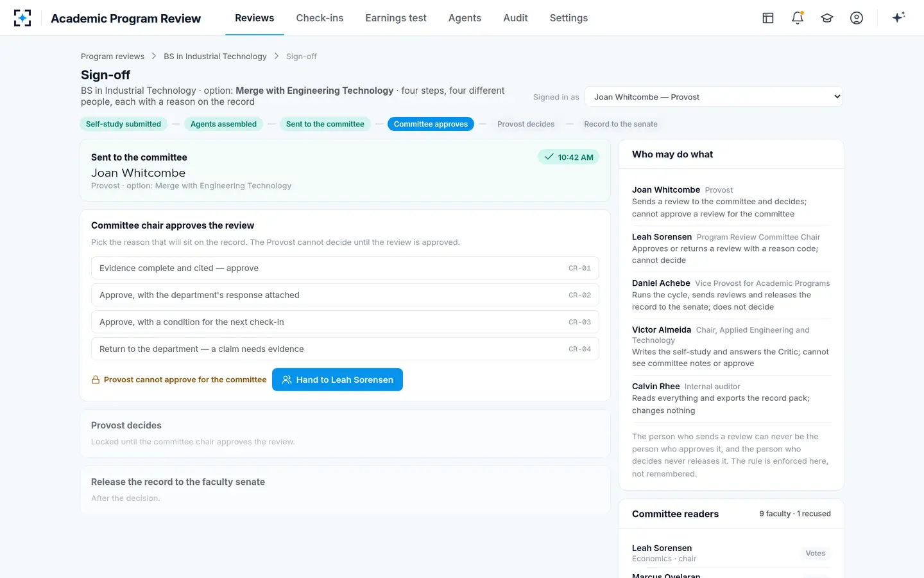Image resolution: width=924 pixels, height=578 pixels.
Task: Select the 'Committee approves' step pill
Action: click(x=431, y=124)
